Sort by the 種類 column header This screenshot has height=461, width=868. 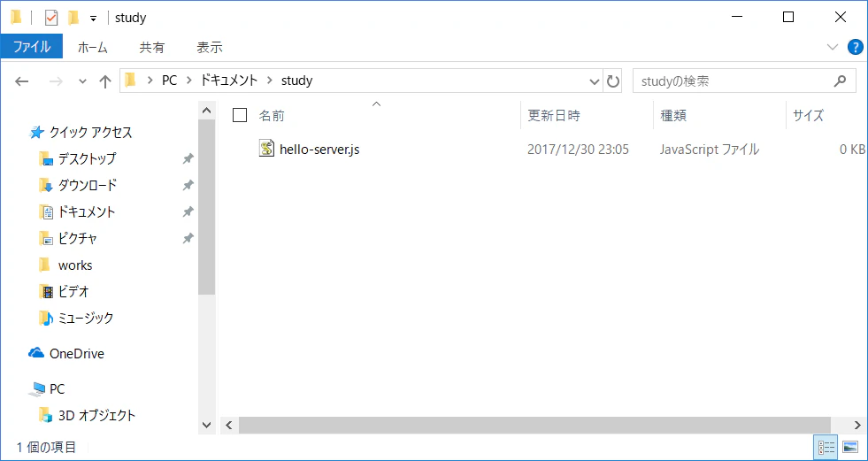[x=673, y=116]
